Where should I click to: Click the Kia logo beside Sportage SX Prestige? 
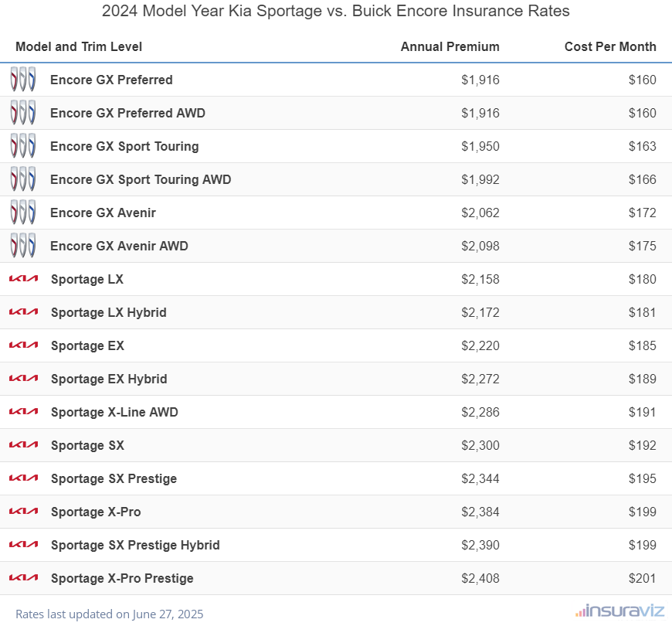[24, 478]
